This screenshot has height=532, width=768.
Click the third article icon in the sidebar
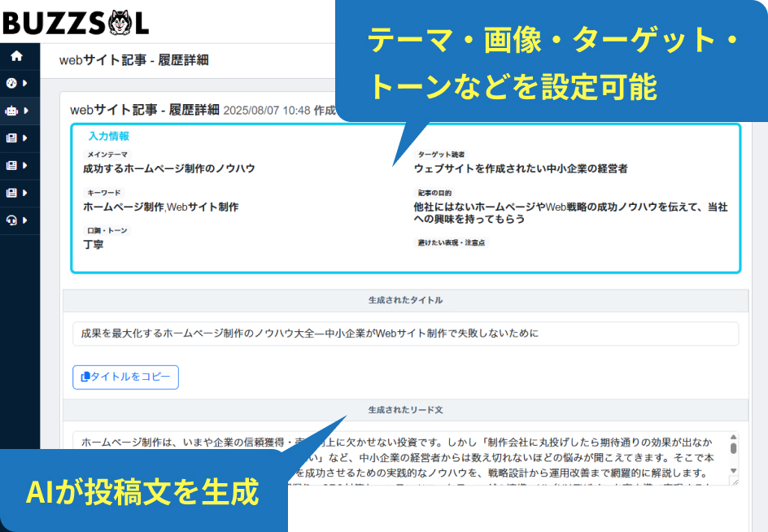tap(11, 191)
